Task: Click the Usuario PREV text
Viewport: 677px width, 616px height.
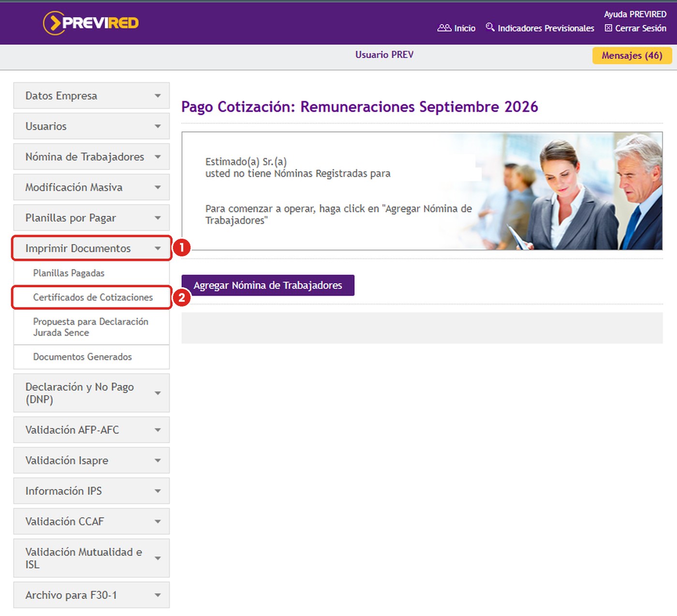Action: 384,55
